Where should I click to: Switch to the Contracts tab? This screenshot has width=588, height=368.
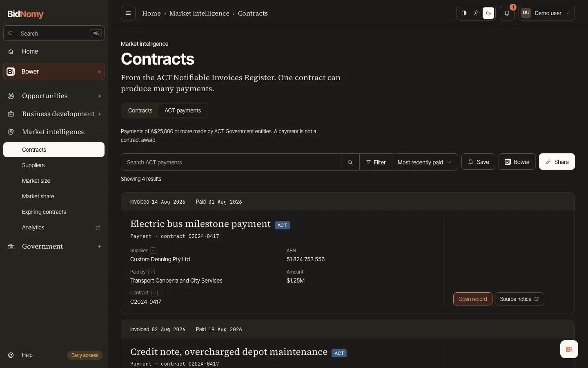140,110
